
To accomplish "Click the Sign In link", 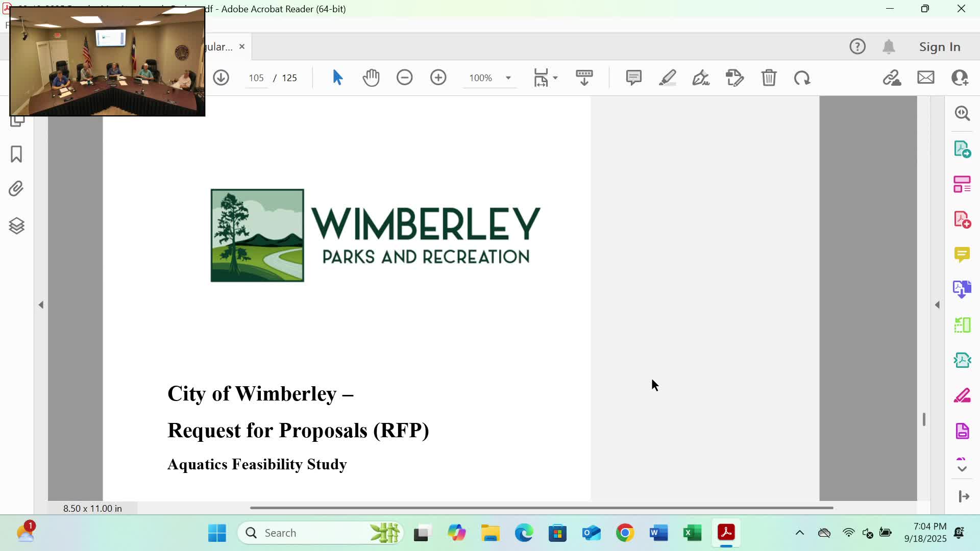I will click(x=939, y=46).
